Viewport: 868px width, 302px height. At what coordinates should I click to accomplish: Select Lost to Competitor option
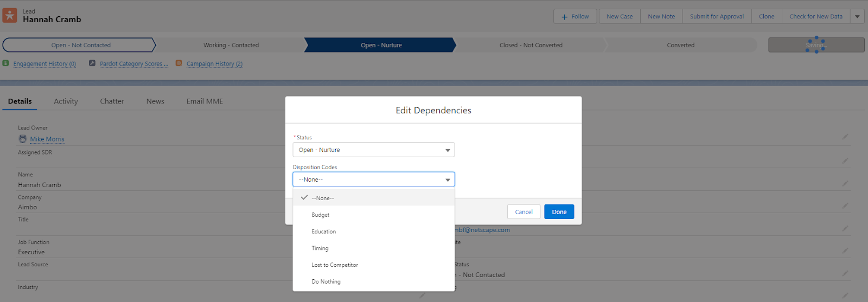click(x=374, y=265)
